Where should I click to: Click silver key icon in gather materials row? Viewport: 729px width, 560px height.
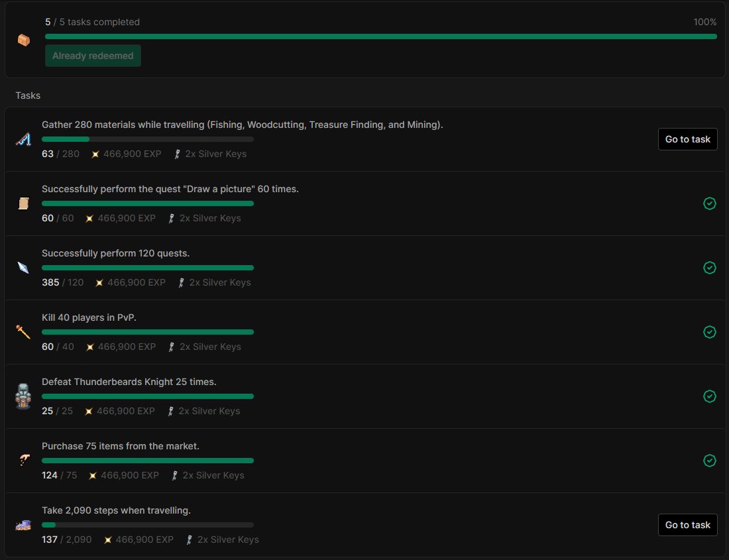[177, 154]
